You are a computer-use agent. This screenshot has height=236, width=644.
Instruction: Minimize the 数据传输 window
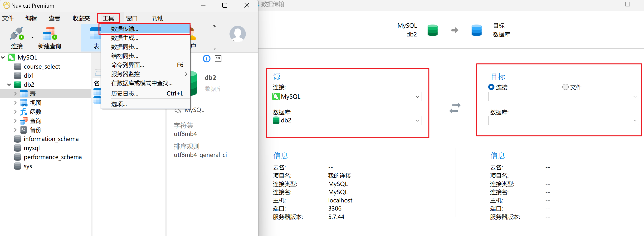pyautogui.click(x=606, y=4)
